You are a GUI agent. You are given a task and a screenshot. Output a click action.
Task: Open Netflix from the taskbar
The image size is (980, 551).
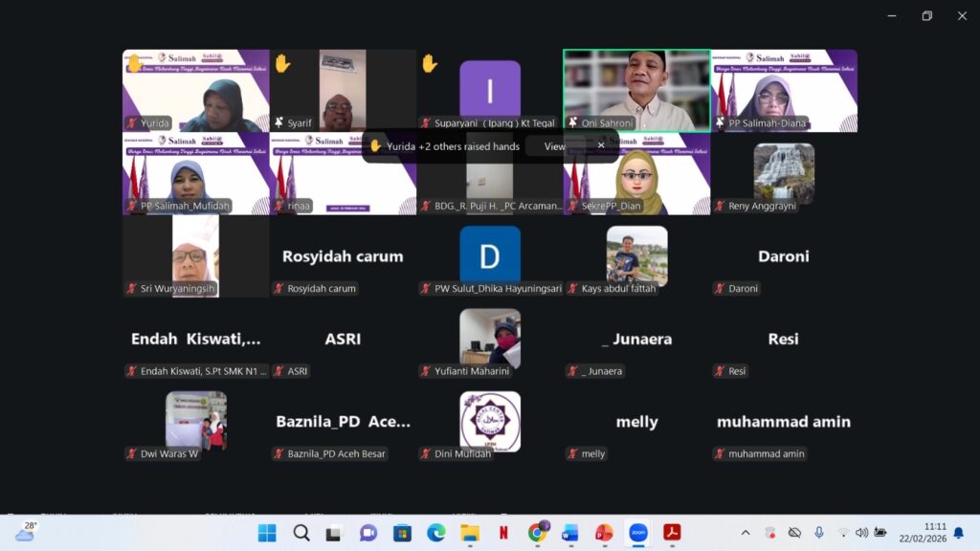[502, 533]
